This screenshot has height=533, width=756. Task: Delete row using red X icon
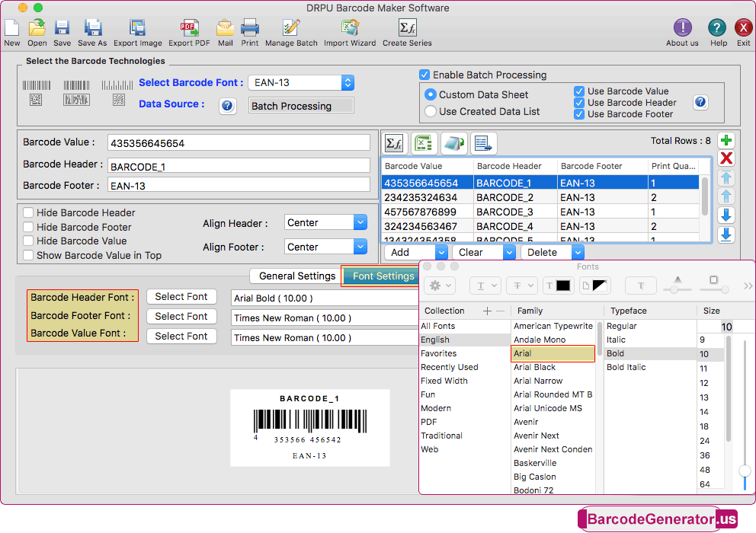click(x=726, y=158)
